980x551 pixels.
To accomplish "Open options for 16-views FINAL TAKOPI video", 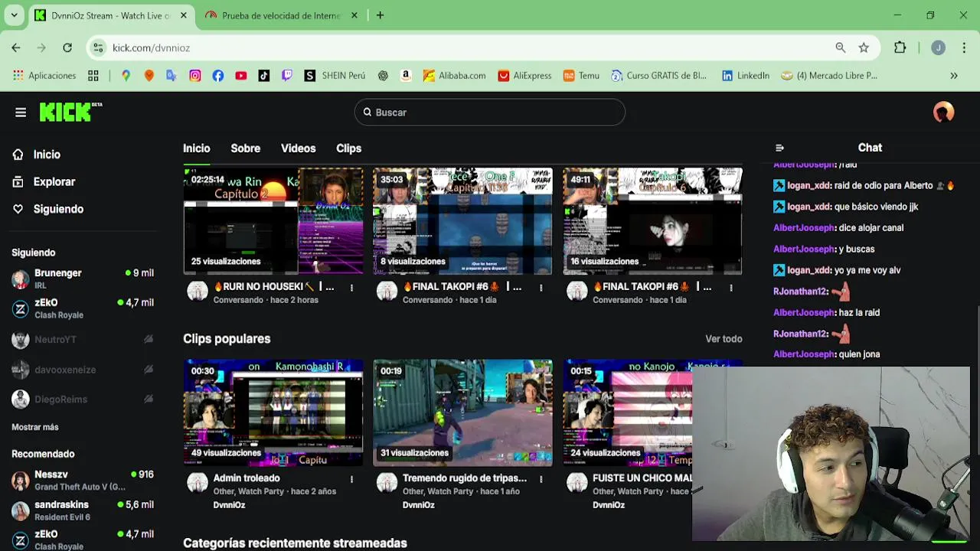I will pos(730,288).
